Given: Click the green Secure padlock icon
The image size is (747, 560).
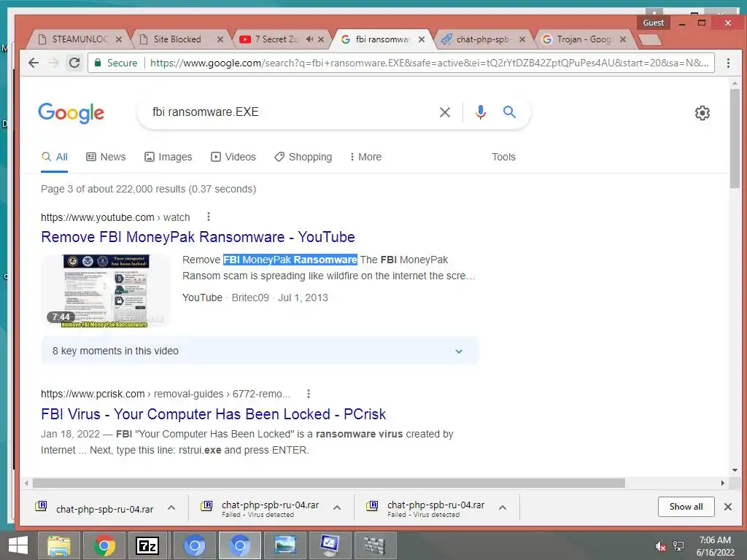Looking at the screenshot, I should [x=98, y=63].
